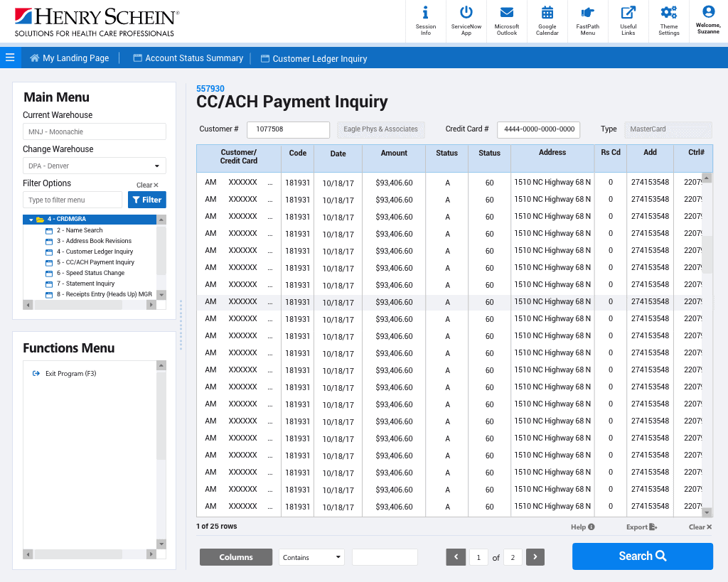Click the Statement Inquiry window icon
The height and width of the screenshot is (582, 728).
(49, 284)
